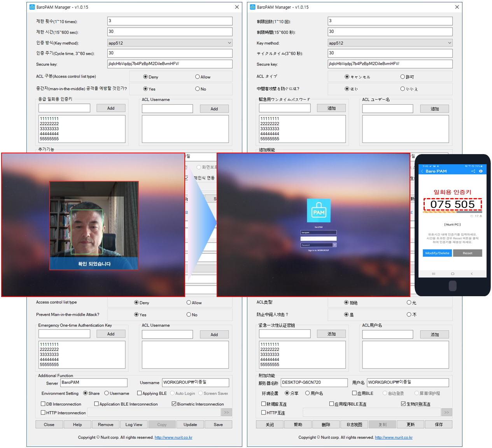
Task: Click ACL Username input in English window
Action: 167,334
